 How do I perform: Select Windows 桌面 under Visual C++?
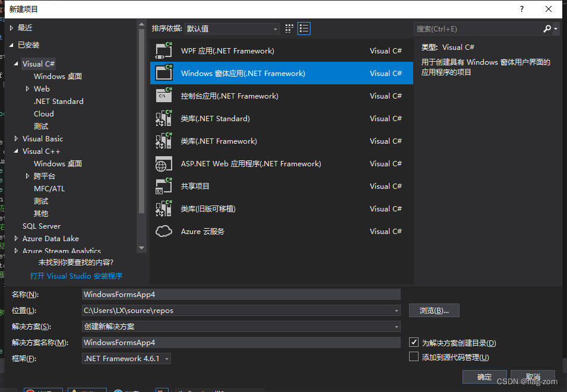(58, 163)
